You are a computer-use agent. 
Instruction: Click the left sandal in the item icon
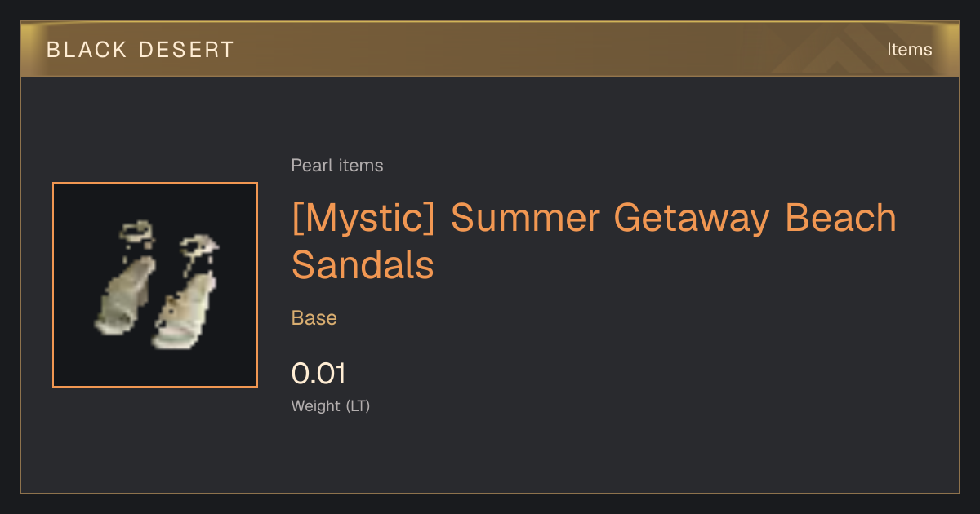point(125,277)
